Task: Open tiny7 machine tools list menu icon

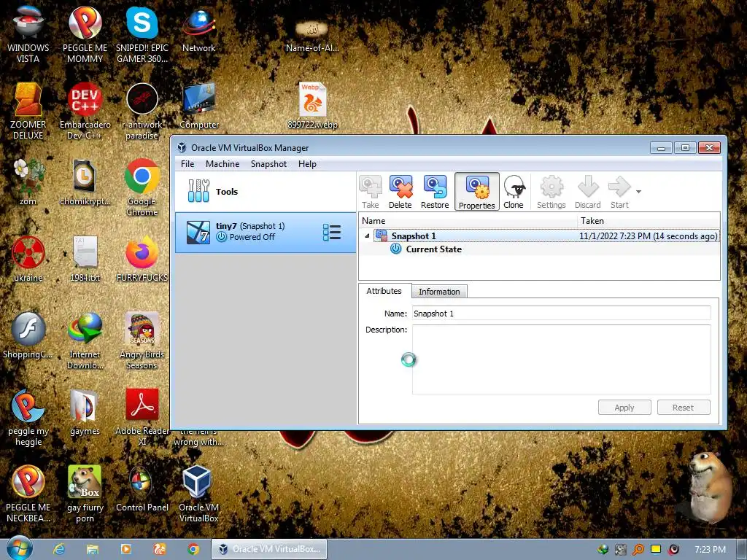Action: pos(332,233)
